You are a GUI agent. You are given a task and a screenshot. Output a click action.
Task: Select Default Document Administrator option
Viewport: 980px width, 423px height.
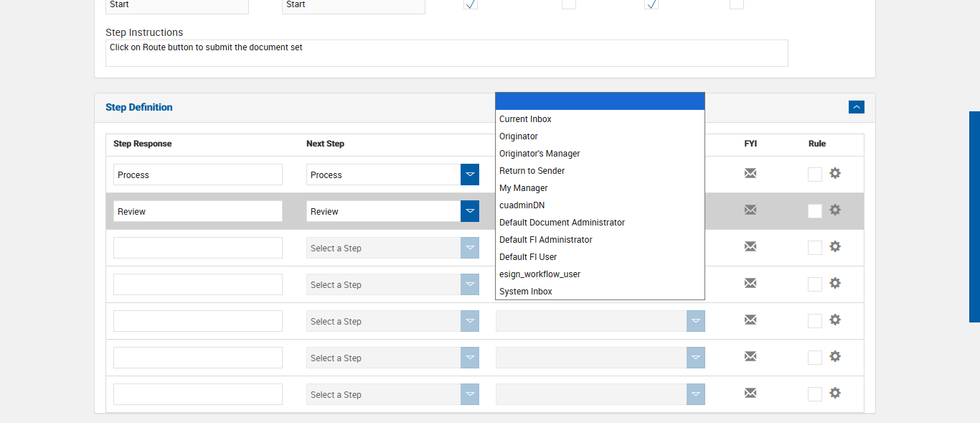tap(562, 223)
